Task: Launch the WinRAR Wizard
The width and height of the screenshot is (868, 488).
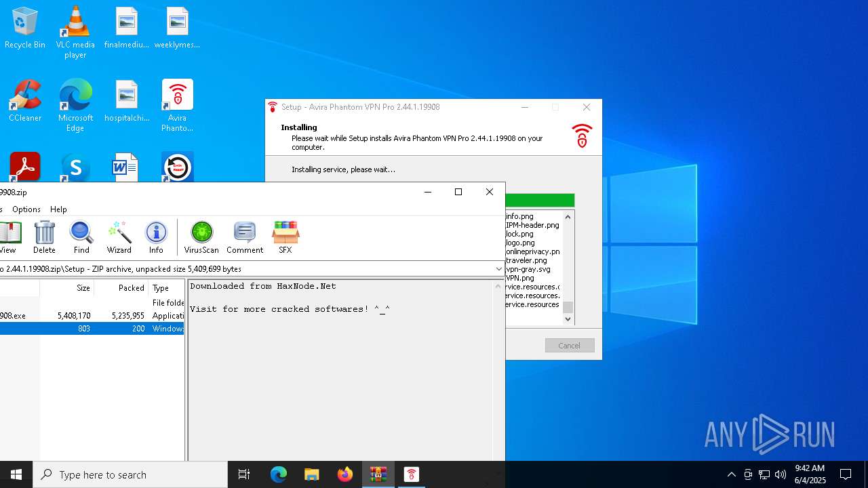Action: coord(119,237)
